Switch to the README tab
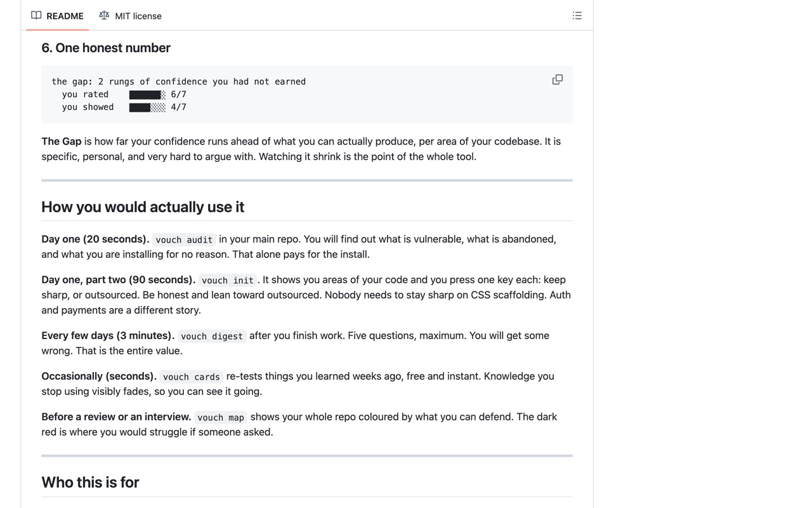The image size is (812, 508). 57,15
